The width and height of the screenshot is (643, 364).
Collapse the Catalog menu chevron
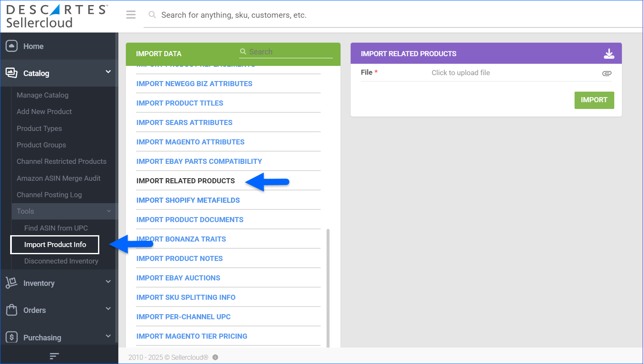(x=108, y=72)
